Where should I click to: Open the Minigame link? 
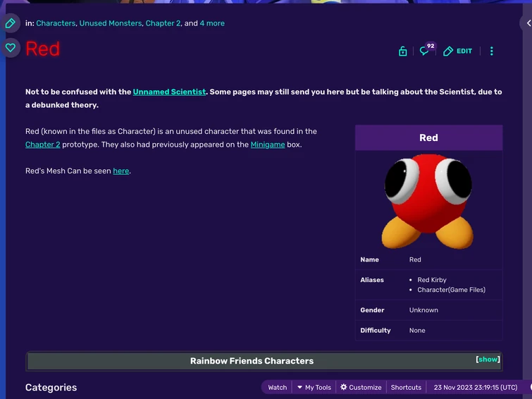click(x=267, y=145)
